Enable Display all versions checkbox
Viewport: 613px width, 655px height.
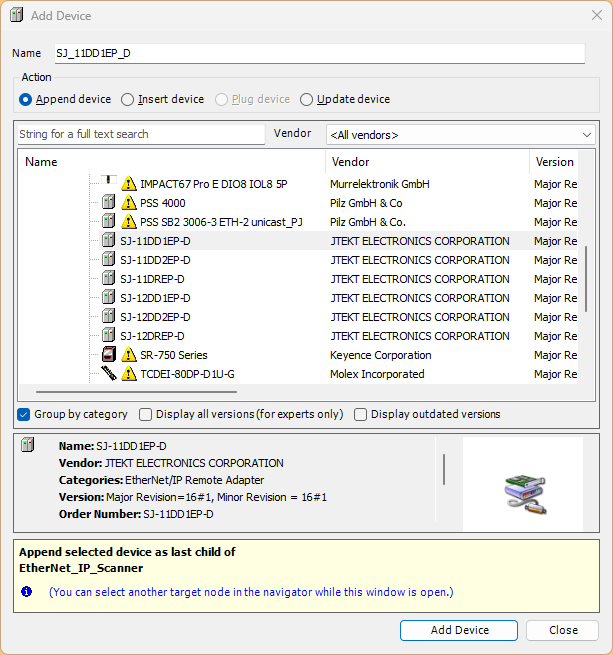click(145, 414)
